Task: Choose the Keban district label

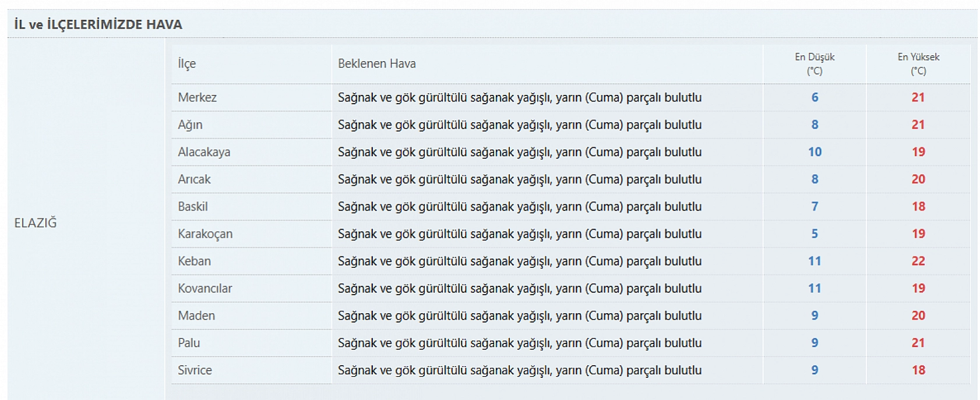Action: [194, 261]
